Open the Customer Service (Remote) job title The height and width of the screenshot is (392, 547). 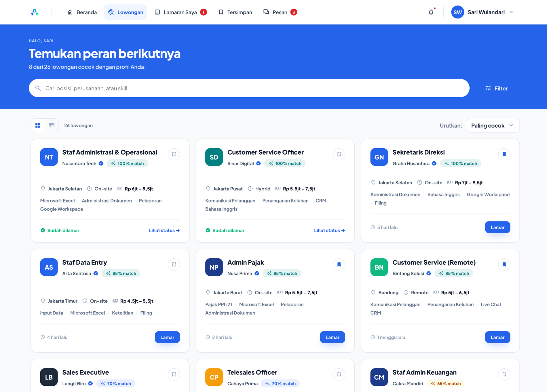tap(434, 262)
